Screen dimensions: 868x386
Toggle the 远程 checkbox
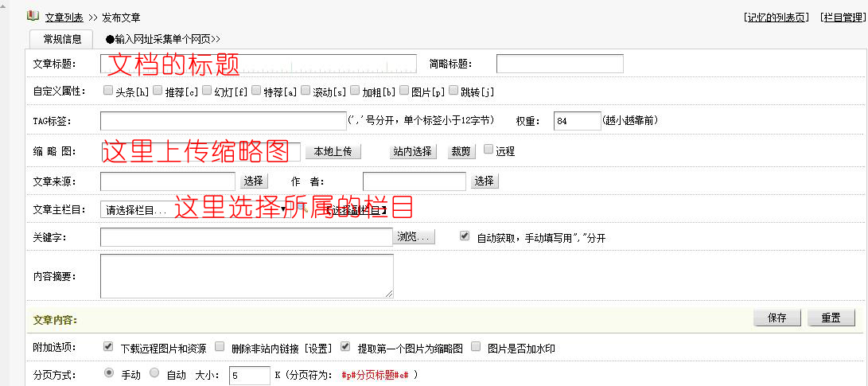coord(488,149)
